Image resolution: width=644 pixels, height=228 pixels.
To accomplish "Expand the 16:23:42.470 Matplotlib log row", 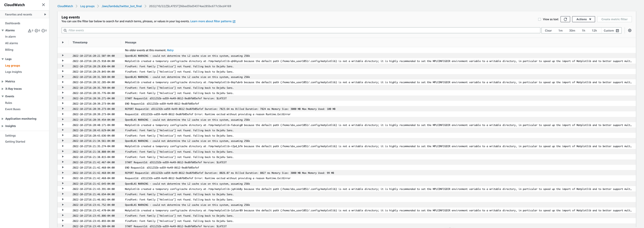I will coord(63,210).
